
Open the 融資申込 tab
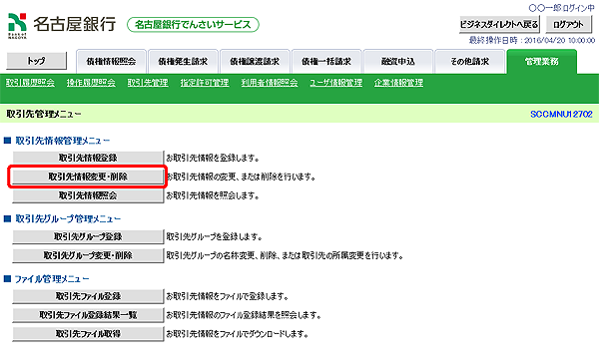398,62
